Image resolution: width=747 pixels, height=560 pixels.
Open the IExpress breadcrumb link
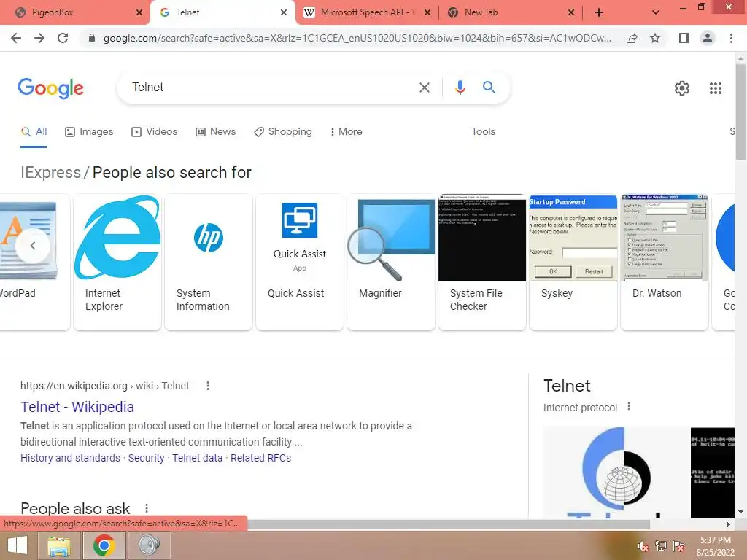pos(50,172)
